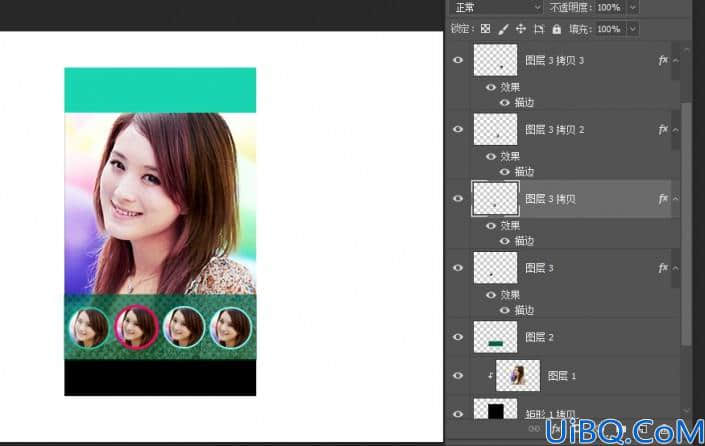Viewport: 705px width, 446px height.
Task: Select green bar thumbnail of 图层 2
Action: tap(495, 337)
